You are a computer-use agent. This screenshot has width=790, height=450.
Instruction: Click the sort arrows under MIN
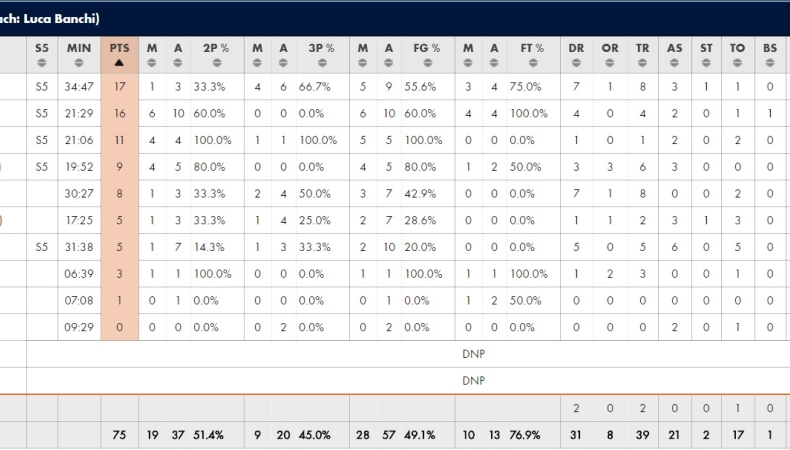[x=79, y=62]
